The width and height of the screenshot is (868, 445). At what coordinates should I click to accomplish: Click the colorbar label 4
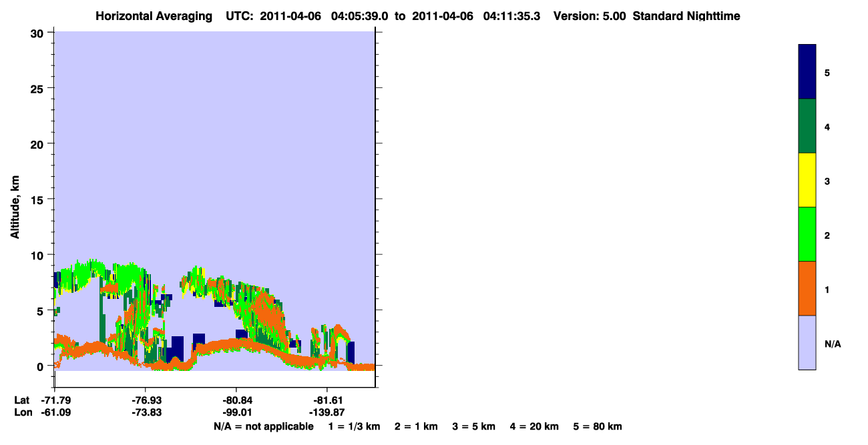pyautogui.click(x=827, y=126)
